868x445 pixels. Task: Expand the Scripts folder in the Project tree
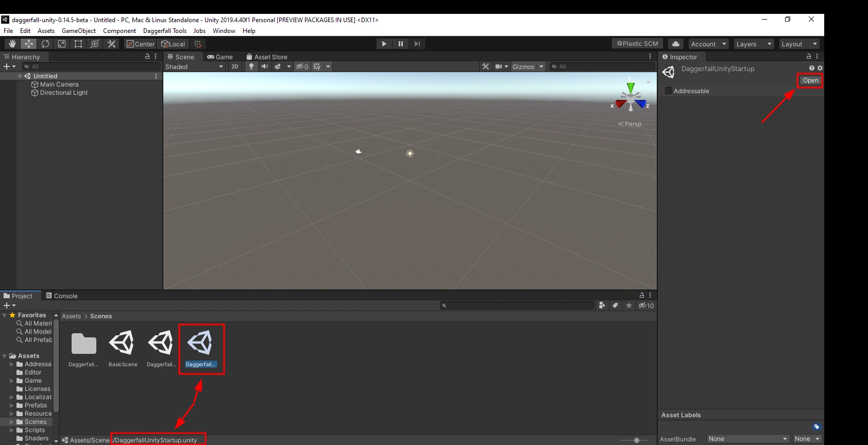(x=12, y=430)
